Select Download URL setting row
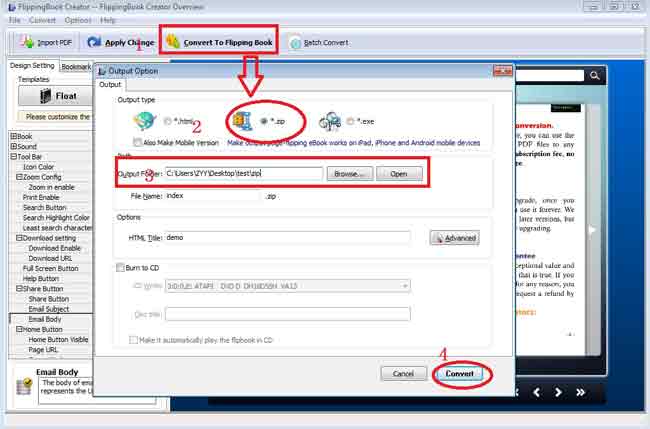 (50, 258)
